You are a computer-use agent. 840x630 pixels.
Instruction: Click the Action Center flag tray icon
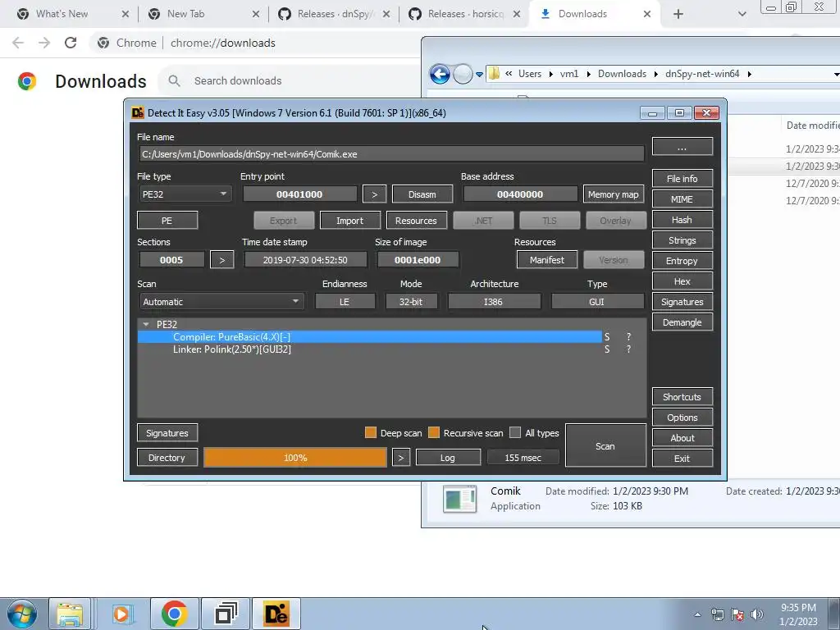(x=737, y=614)
